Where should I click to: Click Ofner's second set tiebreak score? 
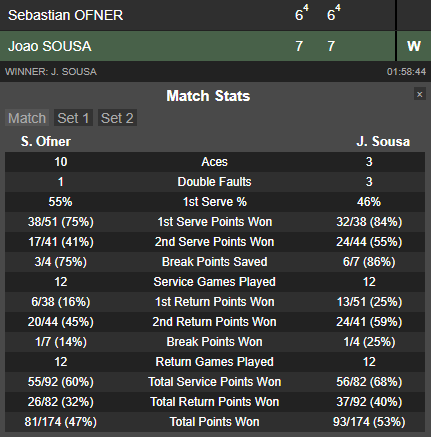tap(338, 7)
